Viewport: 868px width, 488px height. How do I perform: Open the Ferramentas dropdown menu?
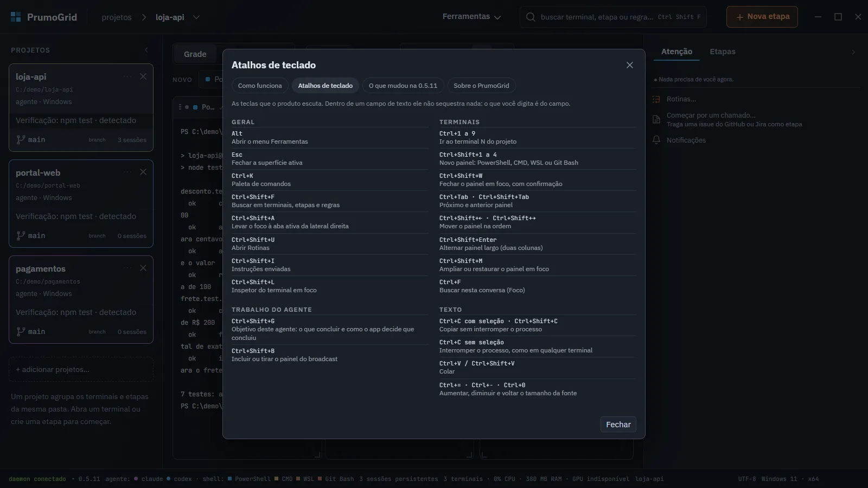click(471, 17)
